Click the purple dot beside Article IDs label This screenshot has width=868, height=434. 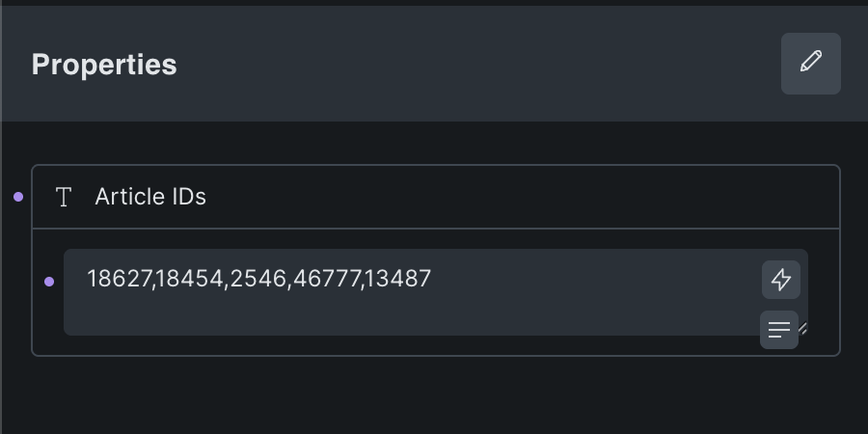(x=18, y=197)
